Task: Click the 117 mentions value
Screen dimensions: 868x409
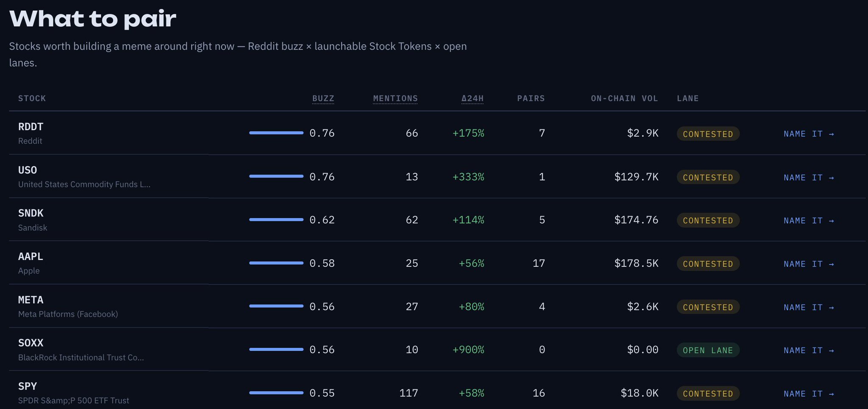Action: click(x=409, y=393)
